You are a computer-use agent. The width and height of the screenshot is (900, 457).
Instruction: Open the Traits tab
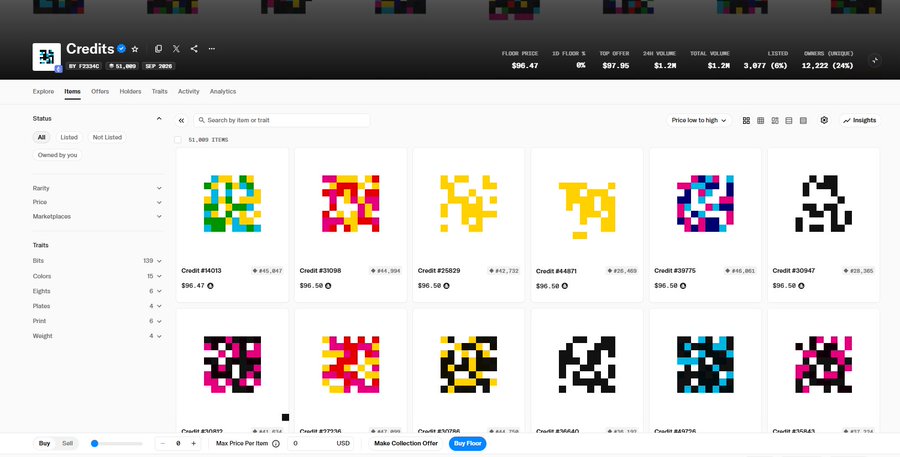click(x=160, y=92)
